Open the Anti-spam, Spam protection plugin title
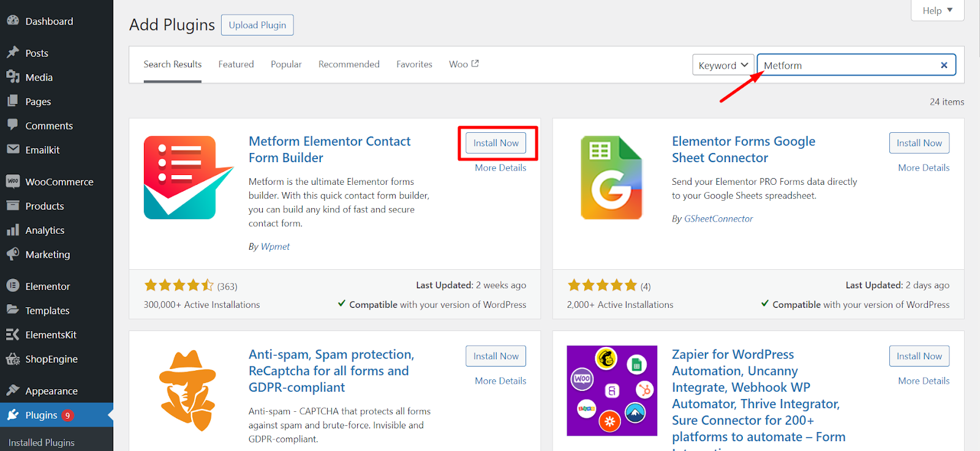 click(331, 371)
